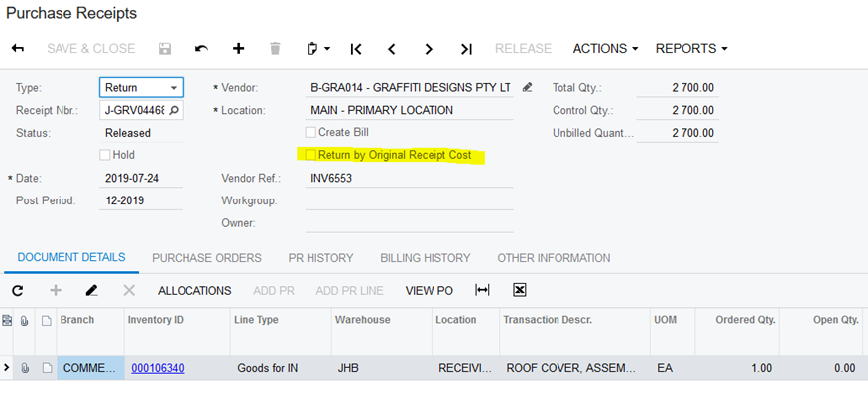Add new record with plus icon

(238, 48)
